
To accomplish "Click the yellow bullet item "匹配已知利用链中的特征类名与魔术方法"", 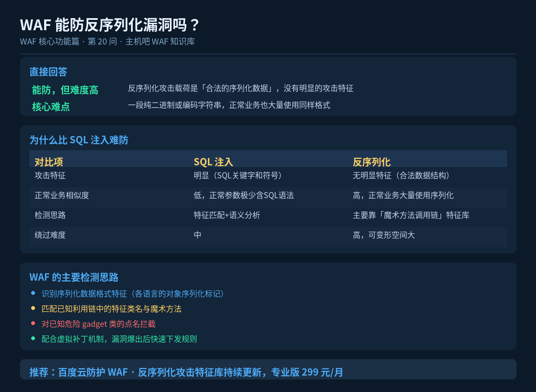I will click(112, 309).
